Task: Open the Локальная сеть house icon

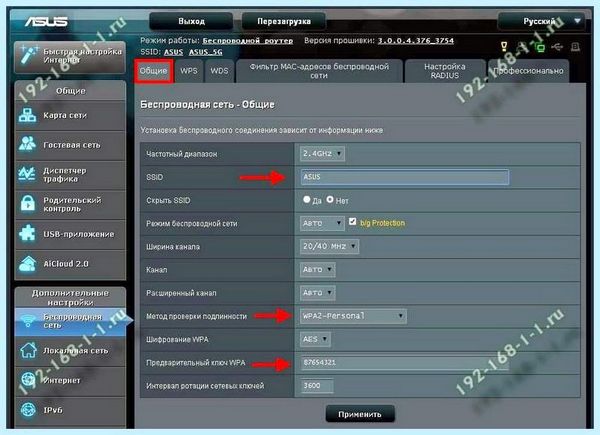Action: tap(28, 350)
